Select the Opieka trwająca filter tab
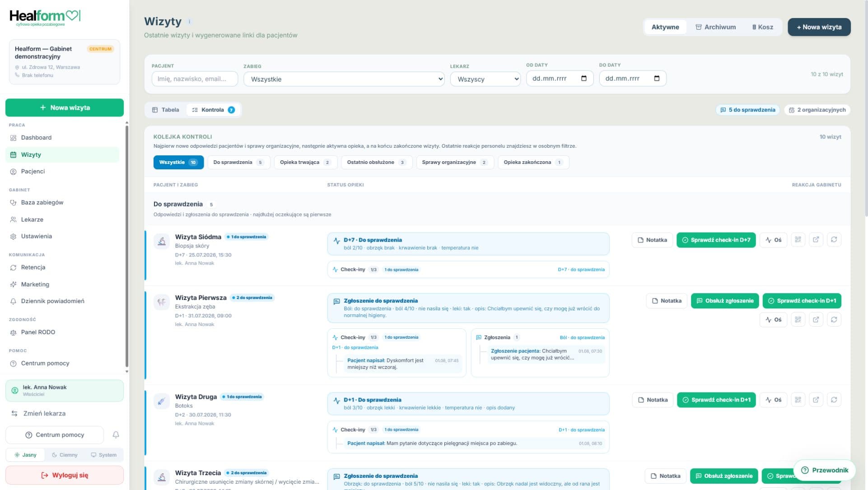 pyautogui.click(x=305, y=162)
